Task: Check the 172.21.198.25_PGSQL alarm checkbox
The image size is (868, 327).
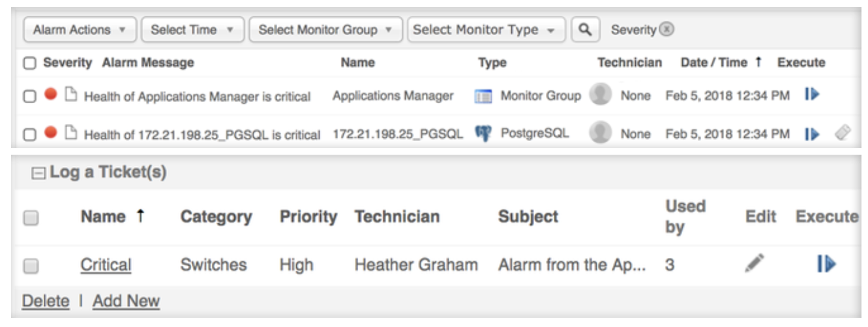Action: (29, 134)
